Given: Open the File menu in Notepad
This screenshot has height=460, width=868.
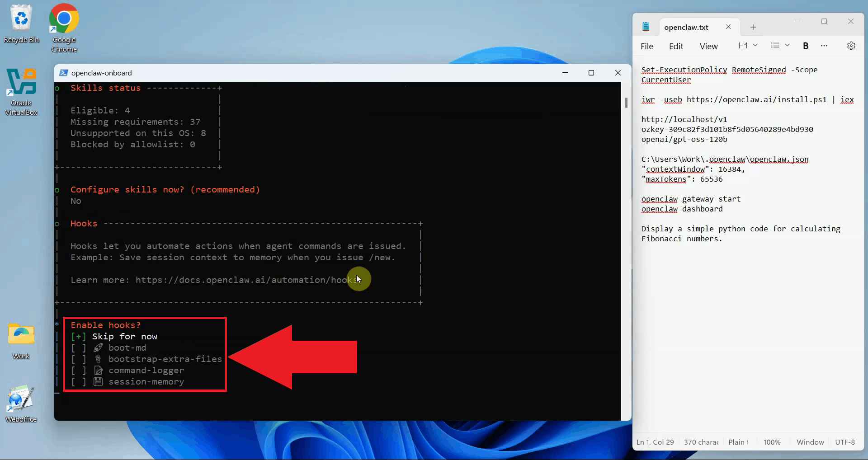Looking at the screenshot, I should (x=646, y=46).
